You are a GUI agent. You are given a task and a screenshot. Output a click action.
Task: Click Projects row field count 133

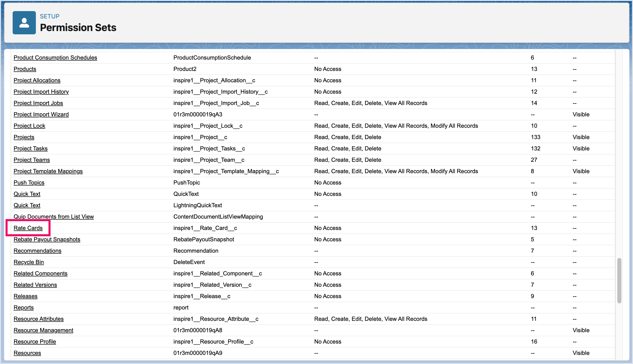[x=535, y=137]
